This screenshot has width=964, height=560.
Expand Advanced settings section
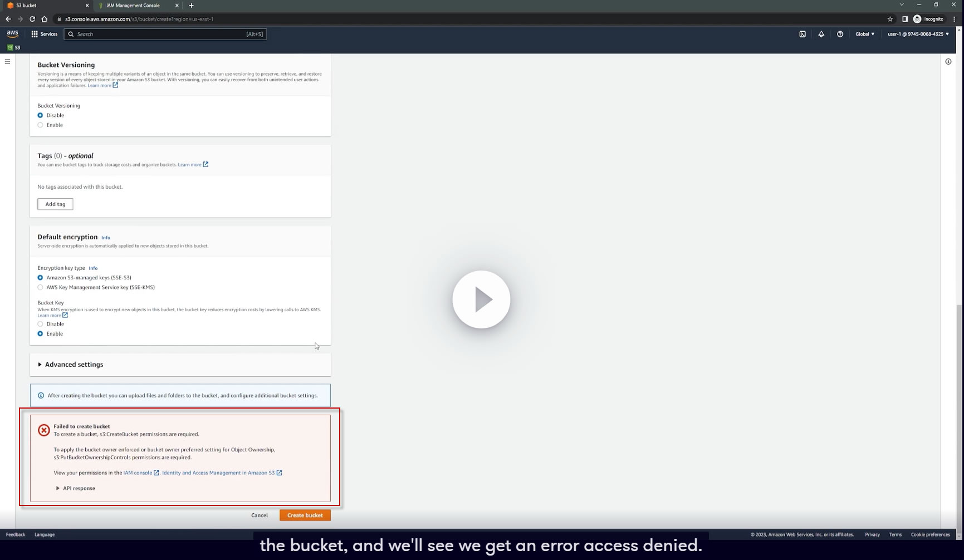(x=70, y=365)
